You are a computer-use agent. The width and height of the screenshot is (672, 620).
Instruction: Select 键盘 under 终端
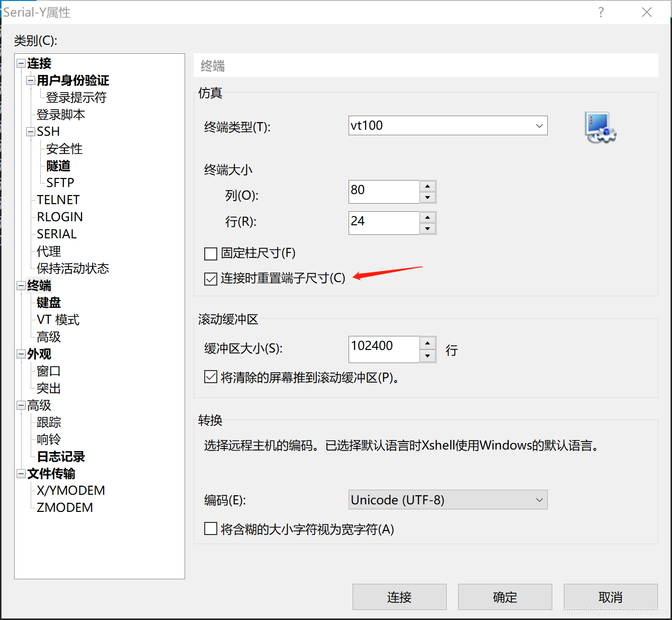pyautogui.click(x=48, y=302)
